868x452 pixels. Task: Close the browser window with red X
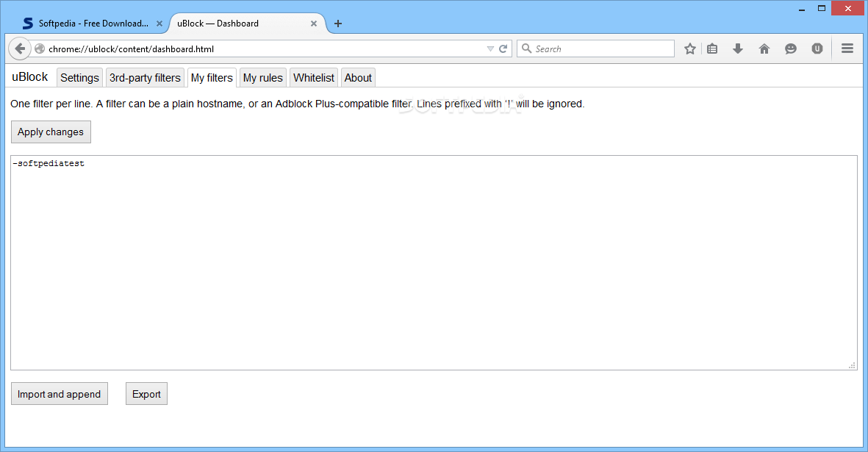tap(847, 8)
